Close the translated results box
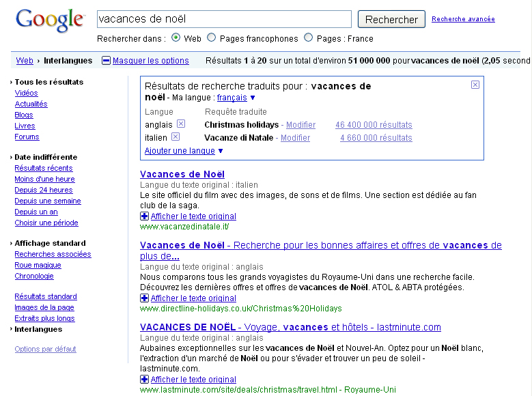The width and height of the screenshot is (532, 396). point(475,85)
